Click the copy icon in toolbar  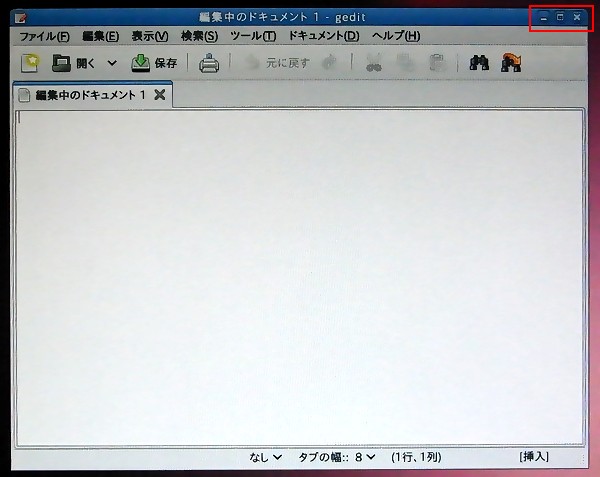[x=405, y=63]
